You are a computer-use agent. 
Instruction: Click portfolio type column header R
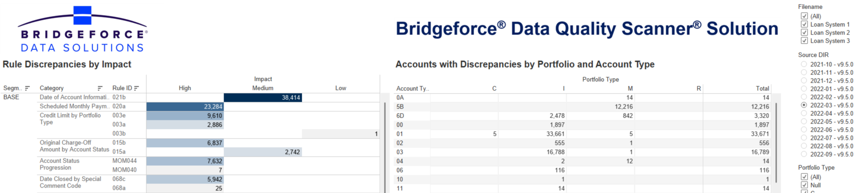coord(699,89)
